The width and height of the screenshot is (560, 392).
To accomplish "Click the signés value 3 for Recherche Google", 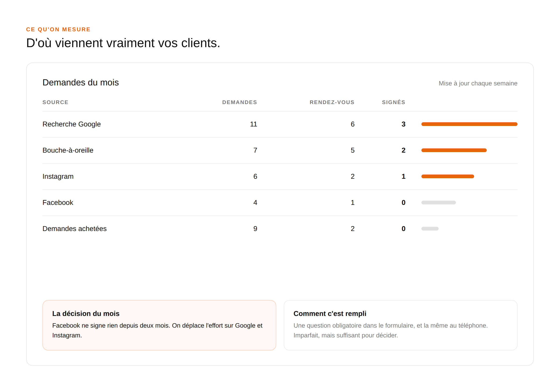I will pyautogui.click(x=403, y=124).
